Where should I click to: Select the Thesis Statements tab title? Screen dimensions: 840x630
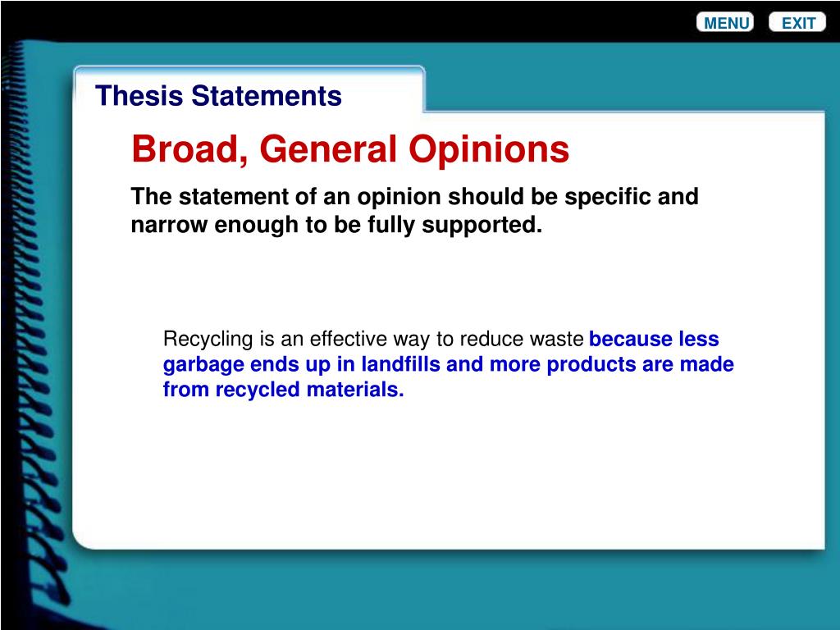(x=218, y=96)
